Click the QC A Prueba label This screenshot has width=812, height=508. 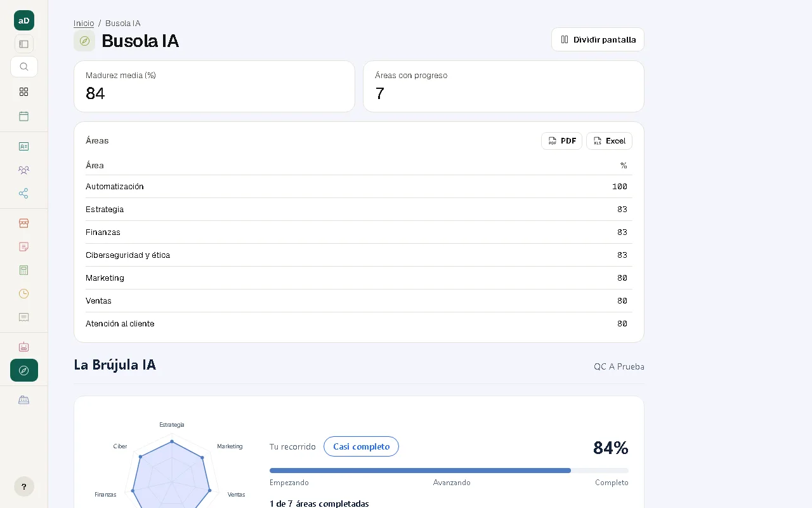tap(619, 366)
